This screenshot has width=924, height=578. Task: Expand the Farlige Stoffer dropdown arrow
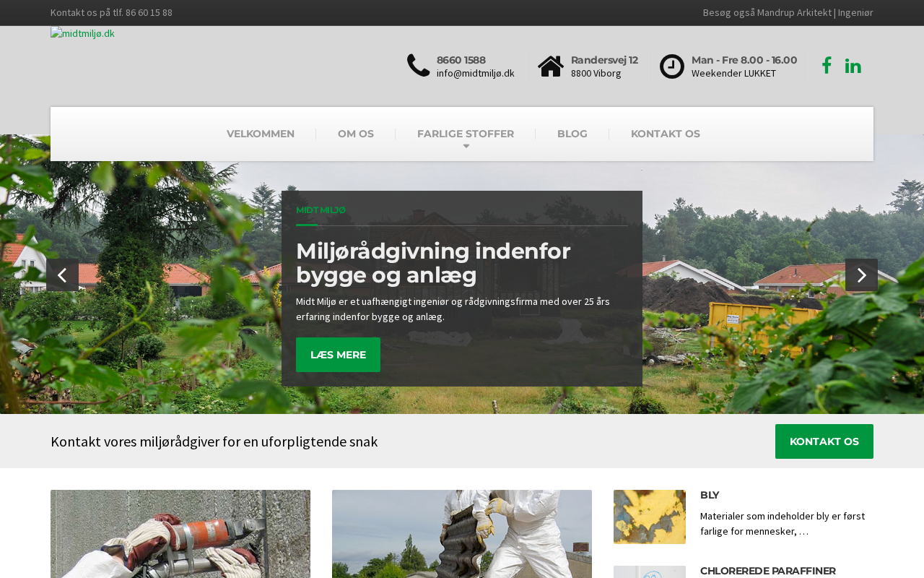pyautogui.click(x=466, y=146)
